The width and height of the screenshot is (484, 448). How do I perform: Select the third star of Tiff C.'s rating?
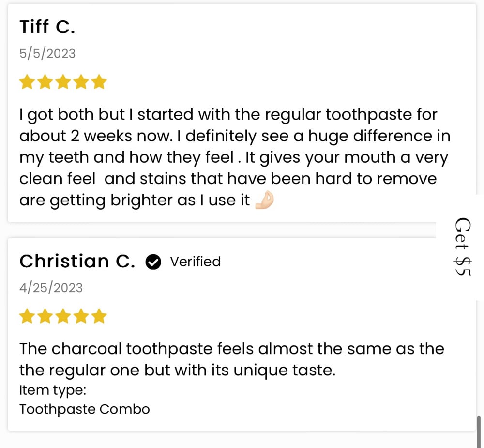tap(63, 82)
